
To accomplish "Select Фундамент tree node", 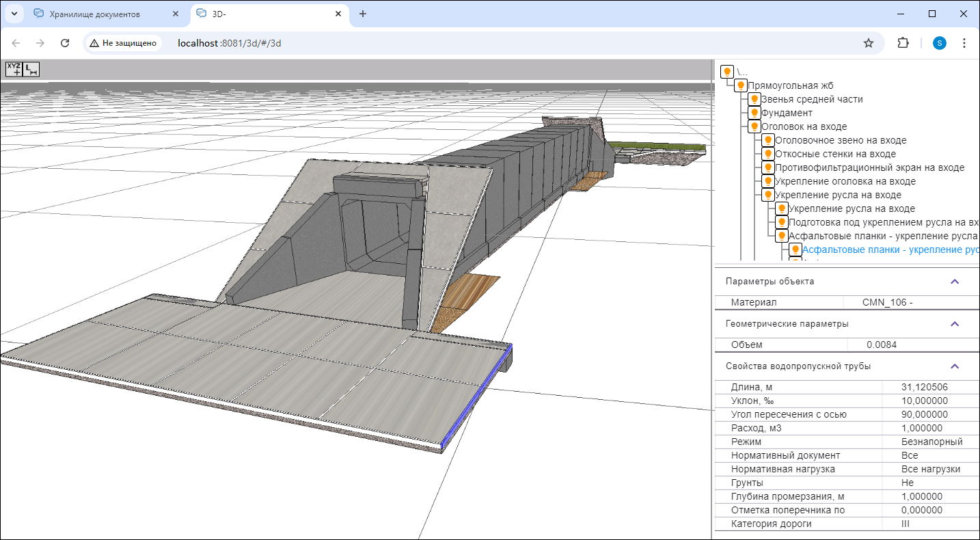I will pyautogui.click(x=787, y=113).
